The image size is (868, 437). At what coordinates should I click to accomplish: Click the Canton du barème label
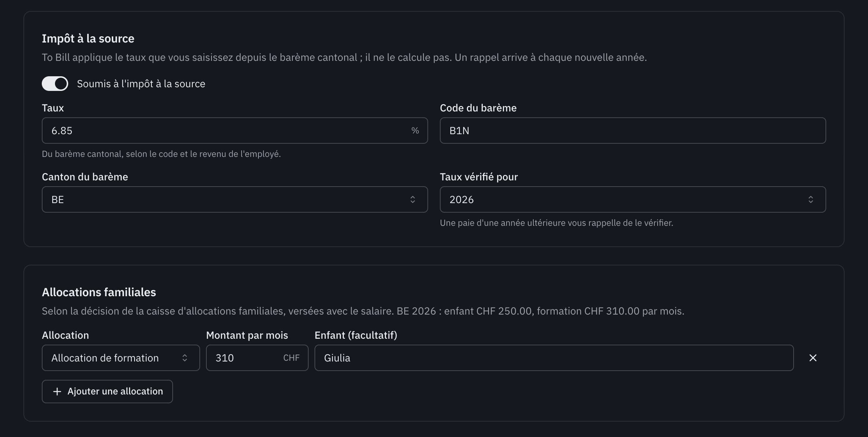tap(85, 177)
